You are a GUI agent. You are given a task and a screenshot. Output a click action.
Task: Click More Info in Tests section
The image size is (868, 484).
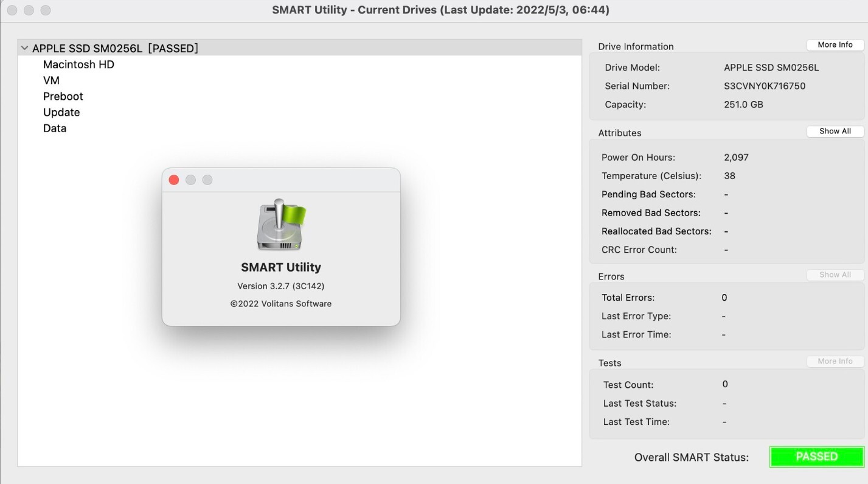tap(835, 362)
